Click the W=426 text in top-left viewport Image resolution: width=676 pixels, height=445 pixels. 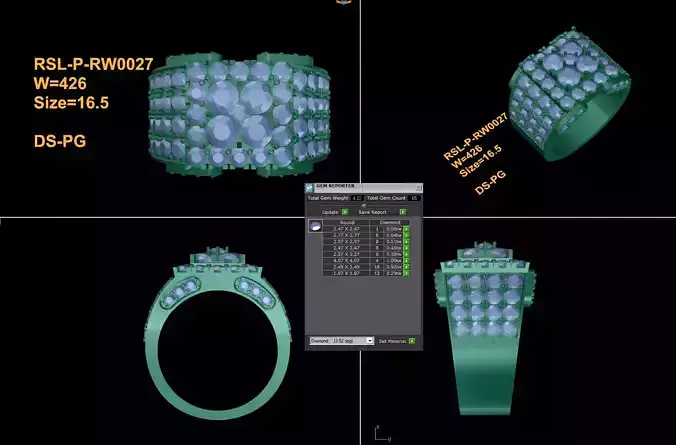60,83
